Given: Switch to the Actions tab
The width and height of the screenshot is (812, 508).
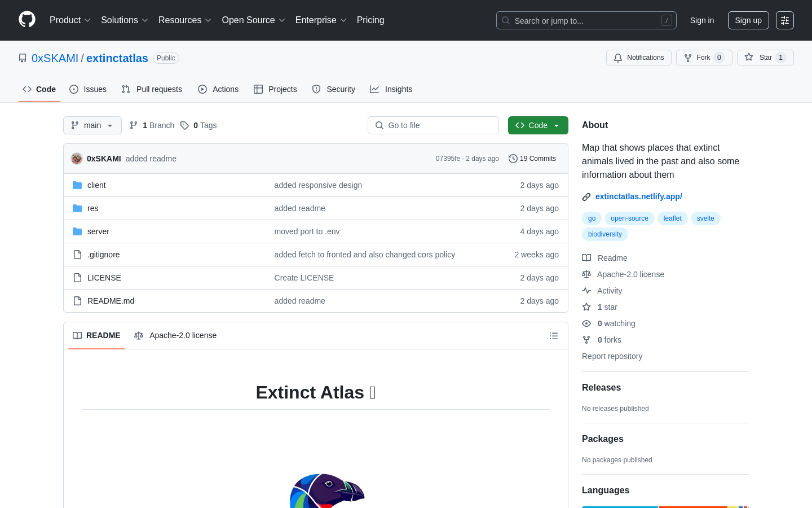Looking at the screenshot, I should 218,89.
